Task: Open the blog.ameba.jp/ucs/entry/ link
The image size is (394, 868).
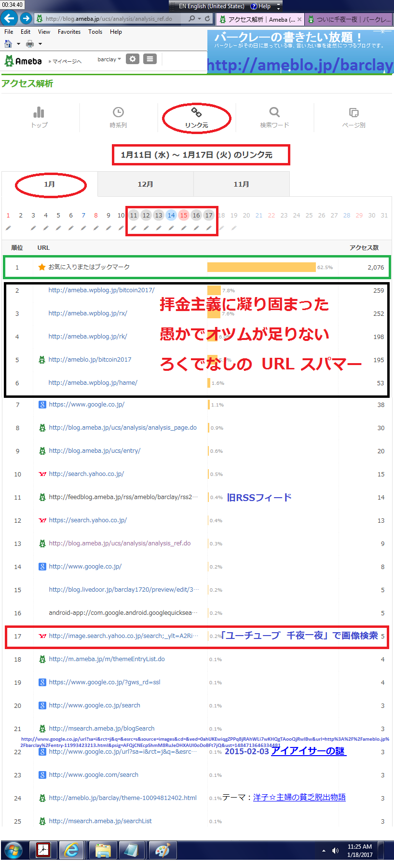Action: pos(95,451)
